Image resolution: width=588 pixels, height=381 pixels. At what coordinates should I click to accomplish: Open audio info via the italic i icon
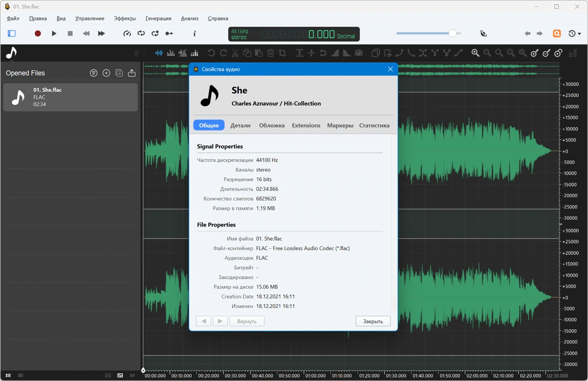click(x=195, y=33)
